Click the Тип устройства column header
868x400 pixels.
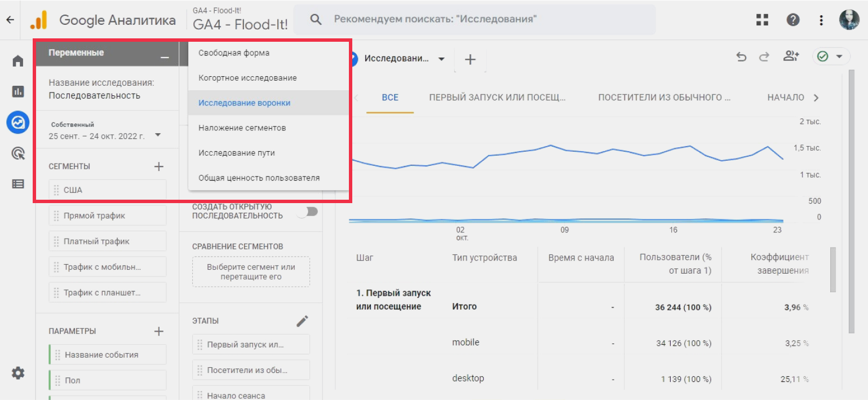[484, 258]
